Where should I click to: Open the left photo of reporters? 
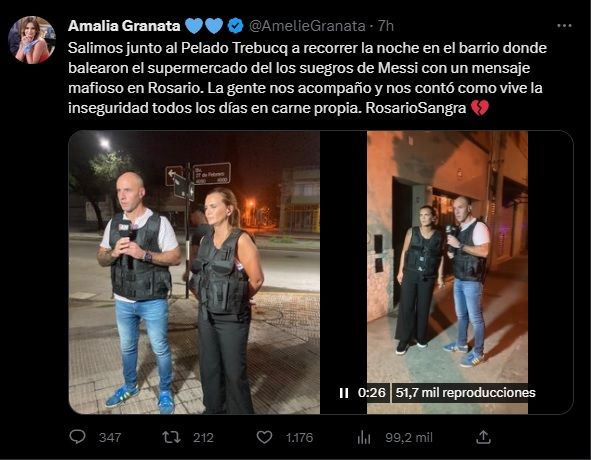click(x=194, y=272)
